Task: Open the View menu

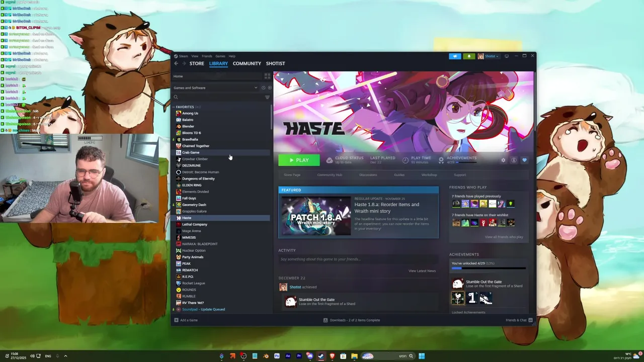Action: (195, 56)
